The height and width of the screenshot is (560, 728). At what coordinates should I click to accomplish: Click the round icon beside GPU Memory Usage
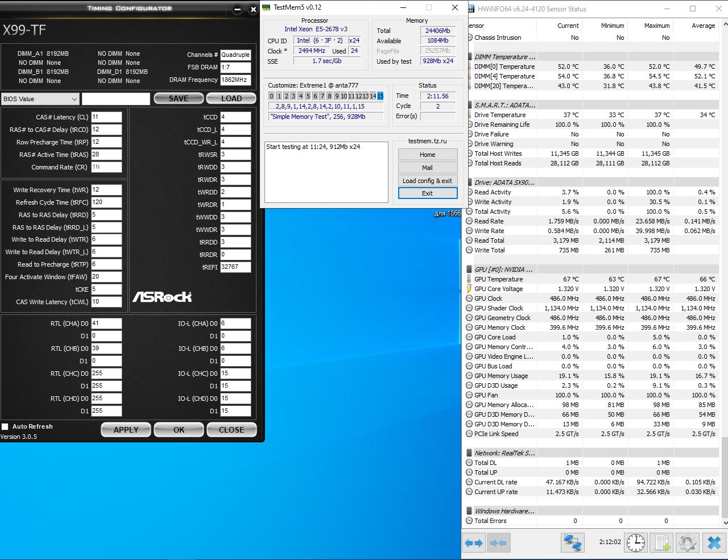[x=469, y=376]
